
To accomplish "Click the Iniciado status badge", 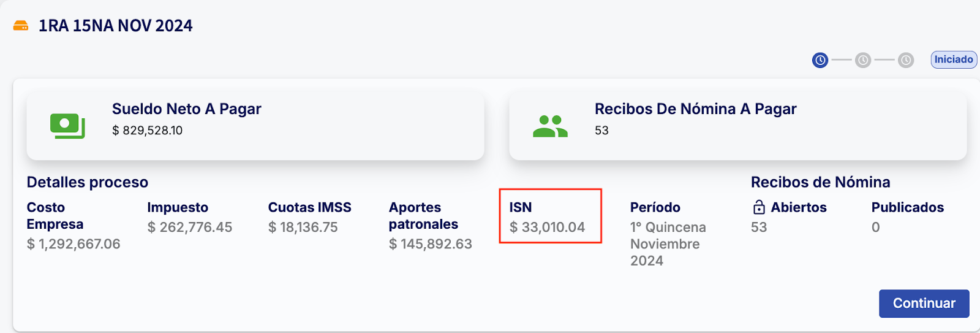I will (953, 59).
